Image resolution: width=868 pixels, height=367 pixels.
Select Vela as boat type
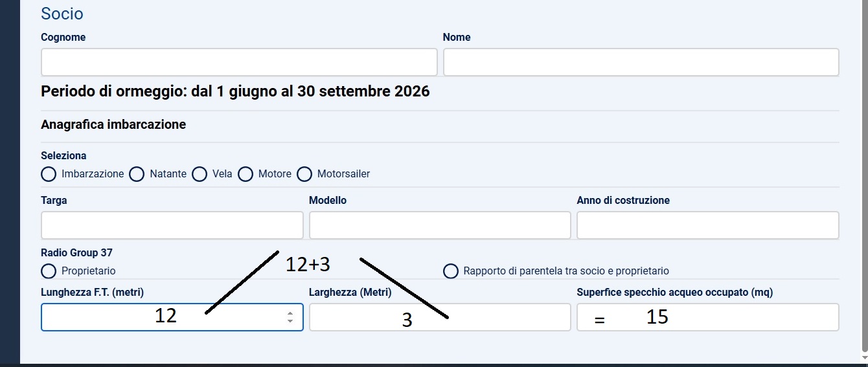pyautogui.click(x=200, y=174)
